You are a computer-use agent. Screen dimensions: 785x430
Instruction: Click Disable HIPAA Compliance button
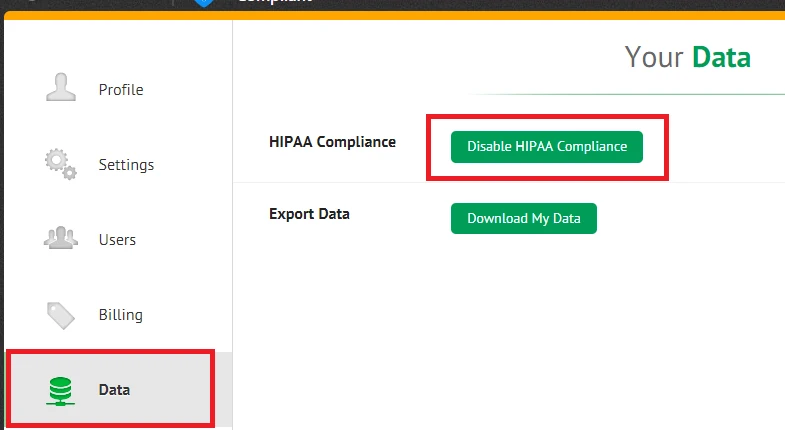click(x=547, y=147)
